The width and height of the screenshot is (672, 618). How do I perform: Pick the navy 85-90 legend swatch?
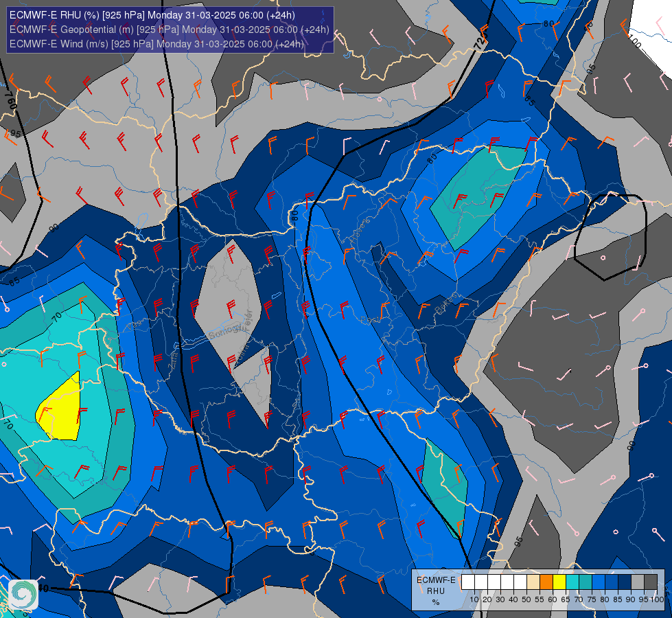coord(625,582)
